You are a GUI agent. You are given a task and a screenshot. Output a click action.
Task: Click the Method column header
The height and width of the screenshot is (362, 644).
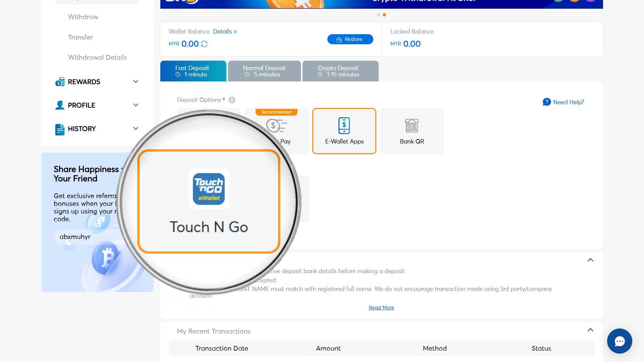(x=435, y=348)
